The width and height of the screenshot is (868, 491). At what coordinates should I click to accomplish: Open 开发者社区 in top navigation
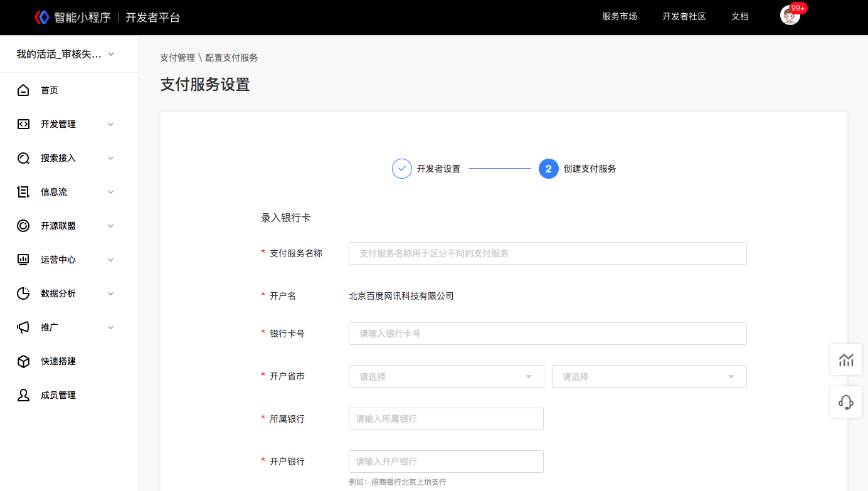pos(684,17)
